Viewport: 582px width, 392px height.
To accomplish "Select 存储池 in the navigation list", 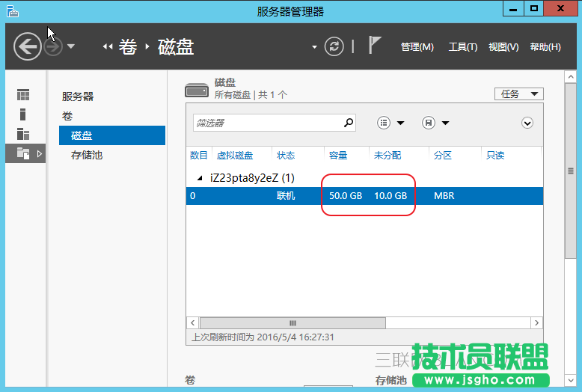I will point(87,155).
